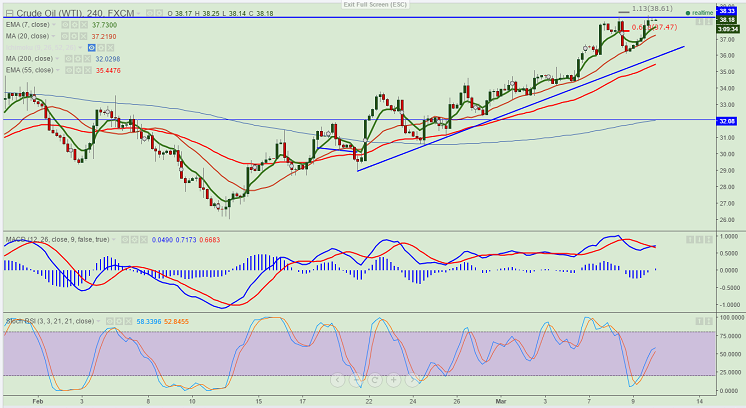The height and width of the screenshot is (408, 746).
Task: Click EMA 7 value 37.7300
Action: click(105, 25)
